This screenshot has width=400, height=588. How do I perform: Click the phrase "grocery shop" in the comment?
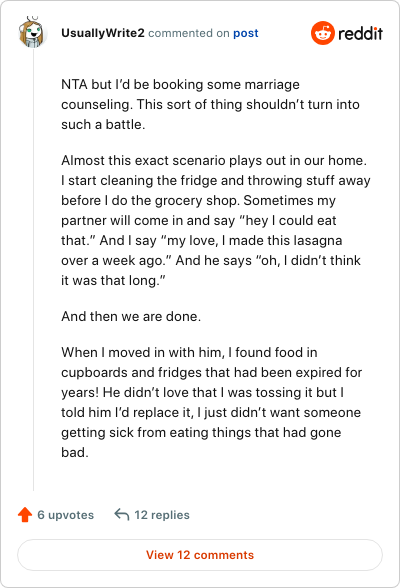click(197, 201)
